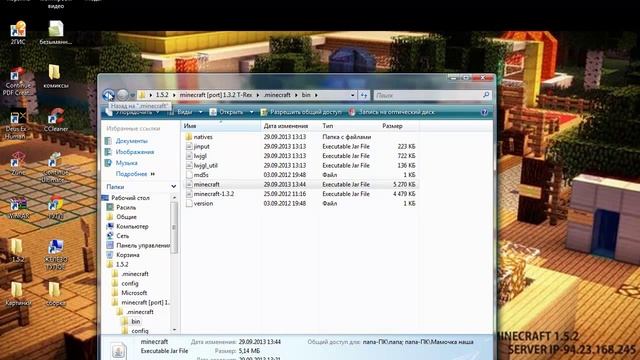Sort by Имя column header
This screenshot has width=640, height=360.
[220, 126]
